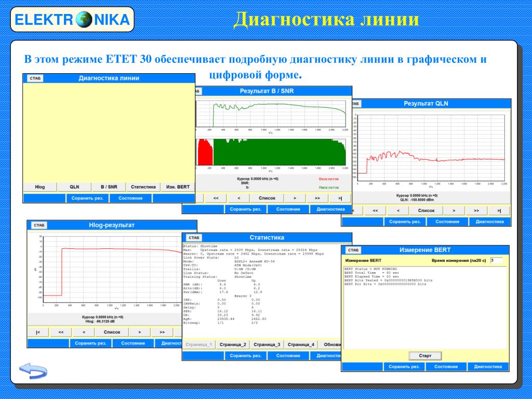The height and width of the screenshot is (399, 532).
Task: Click the red-green bit allocation chart
Action: [271, 152]
